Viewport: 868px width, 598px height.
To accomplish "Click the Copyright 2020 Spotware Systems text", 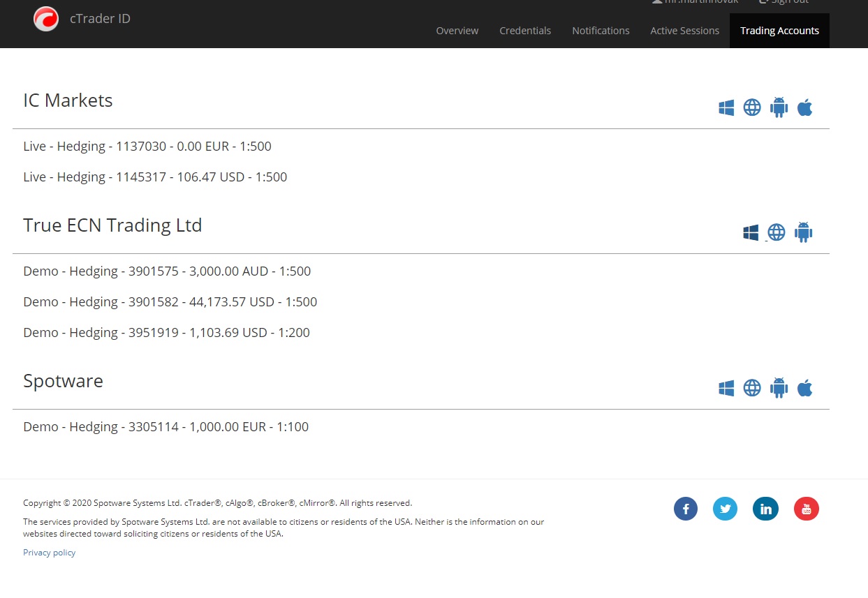I will 217,503.
